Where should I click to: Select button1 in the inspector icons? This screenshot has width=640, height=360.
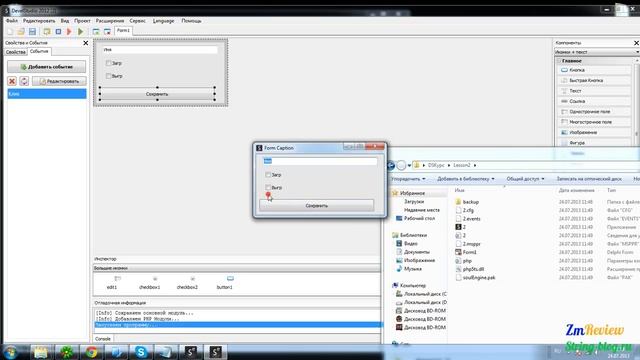pyautogui.click(x=225, y=282)
